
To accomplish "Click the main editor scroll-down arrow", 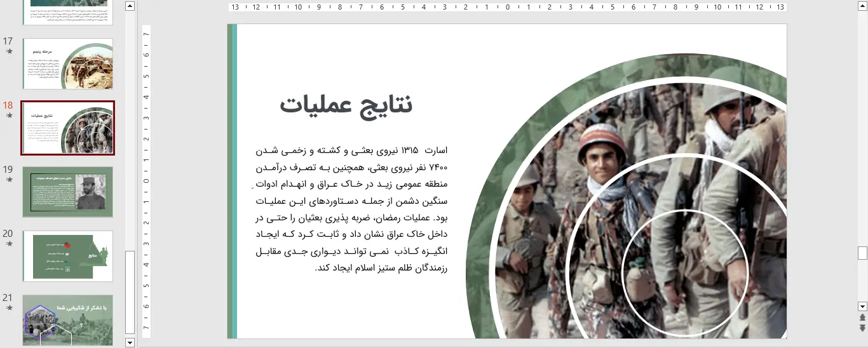I will pyautogui.click(x=862, y=305).
